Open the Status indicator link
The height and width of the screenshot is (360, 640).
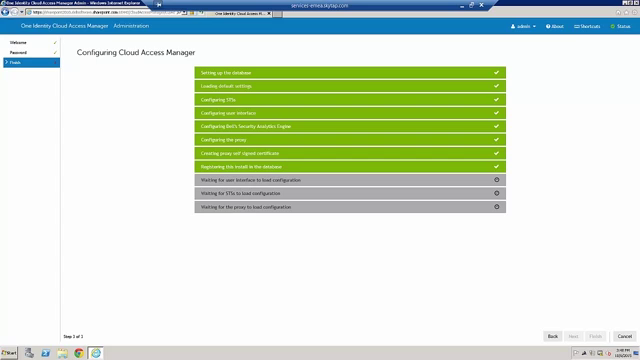(x=620, y=26)
